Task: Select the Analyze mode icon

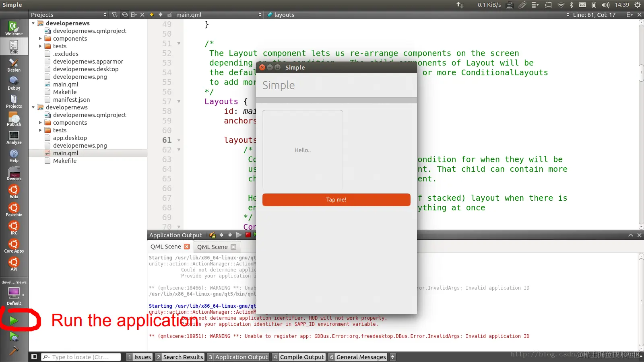Action: click(14, 138)
